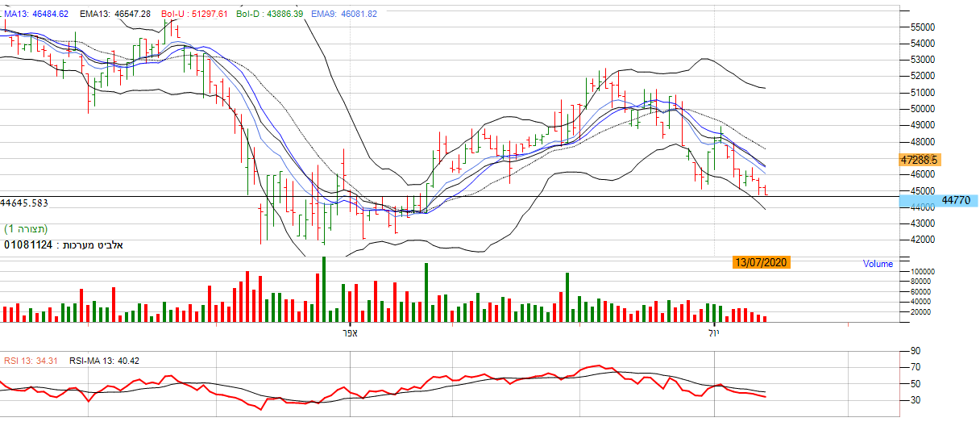Image resolution: width=980 pixels, height=426 pixels.
Task: Click the blue Volume panel label
Action: (878, 264)
